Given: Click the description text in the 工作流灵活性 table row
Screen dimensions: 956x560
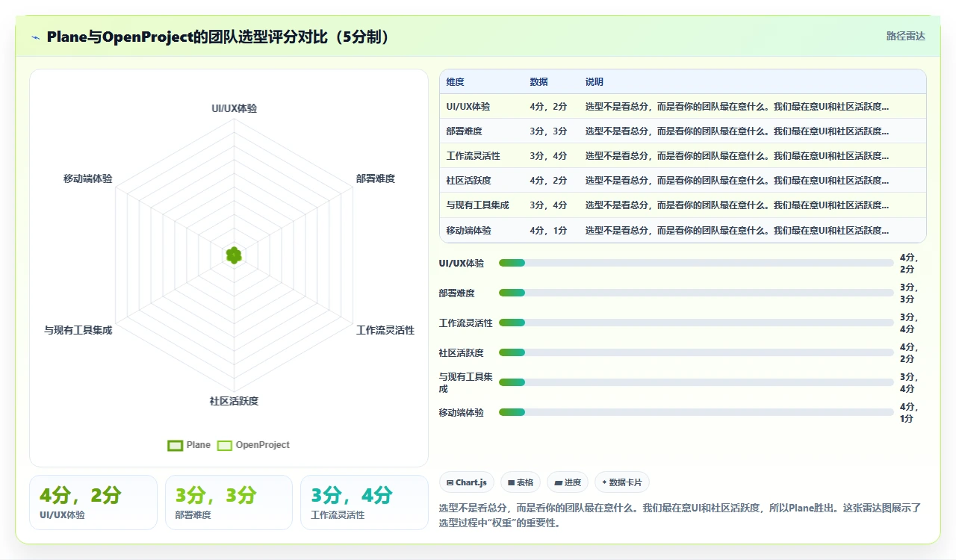Looking at the screenshot, I should pyautogui.click(x=737, y=156).
